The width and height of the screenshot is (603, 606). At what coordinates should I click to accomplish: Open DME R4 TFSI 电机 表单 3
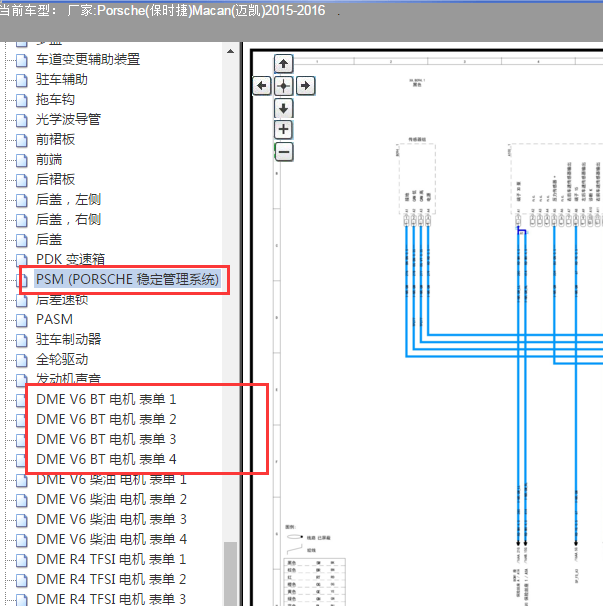coord(111,599)
